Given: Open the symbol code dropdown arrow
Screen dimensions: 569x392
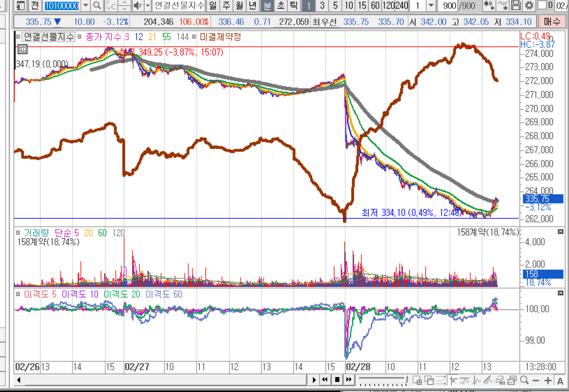Looking at the screenshot, I should pyautogui.click(x=86, y=6).
